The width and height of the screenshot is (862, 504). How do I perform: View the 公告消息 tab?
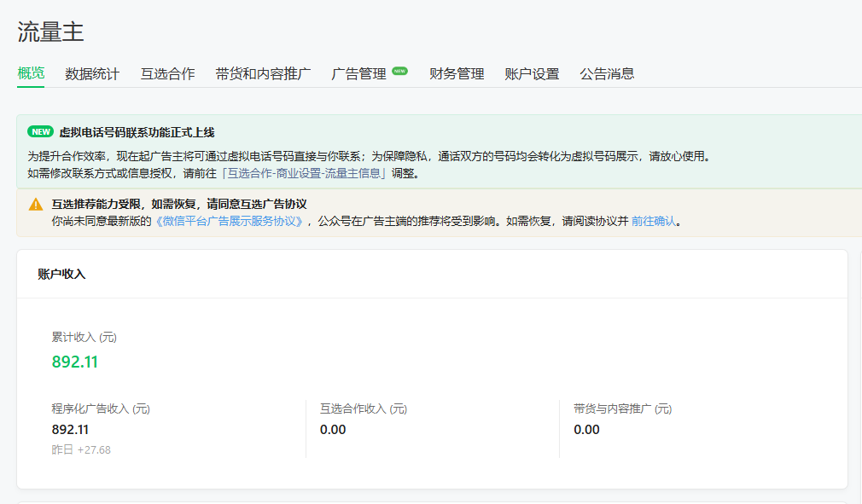(607, 74)
